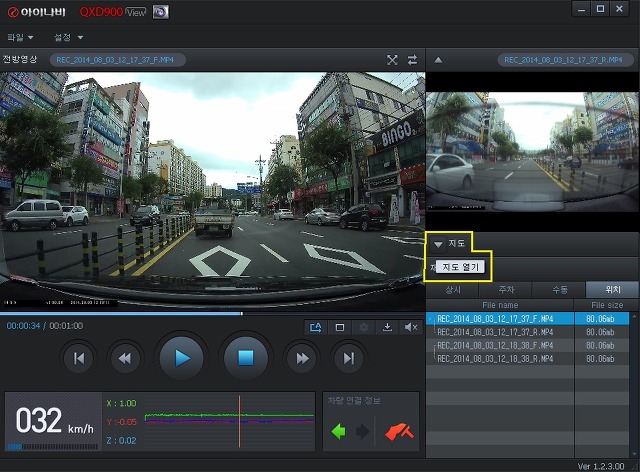The width and height of the screenshot is (640, 472).
Task: Click the rear camera video thumbnail
Action: tap(533, 151)
